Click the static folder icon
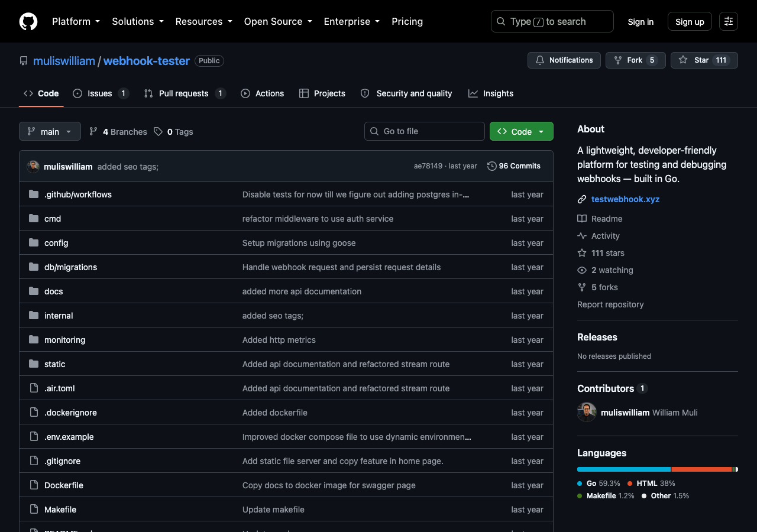The width and height of the screenshot is (757, 532). [x=34, y=364]
